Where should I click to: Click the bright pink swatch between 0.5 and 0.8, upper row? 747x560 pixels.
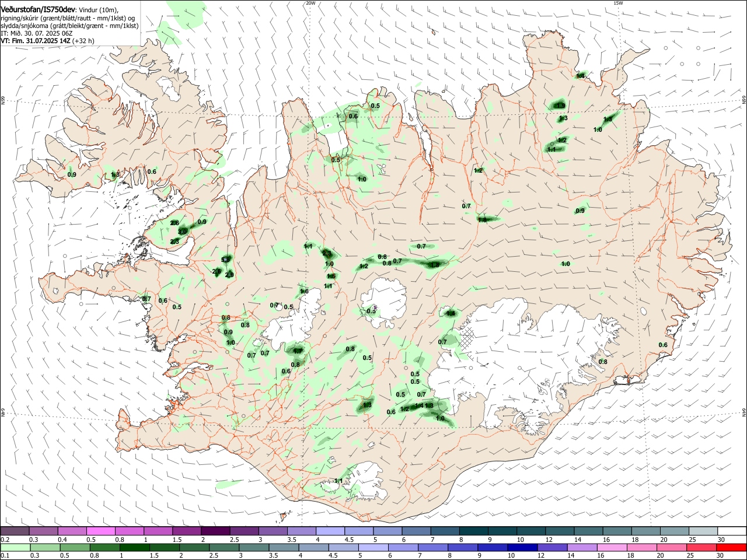click(100, 531)
